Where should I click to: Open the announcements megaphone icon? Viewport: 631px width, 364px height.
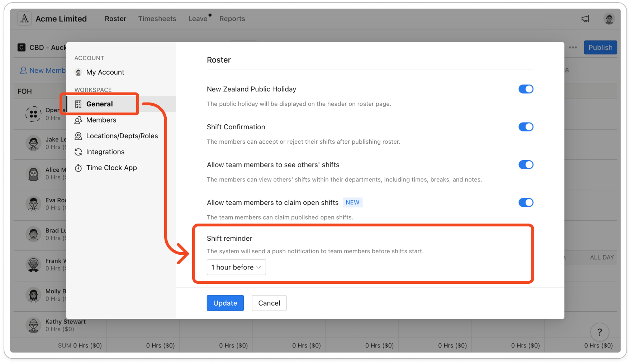[x=585, y=19]
